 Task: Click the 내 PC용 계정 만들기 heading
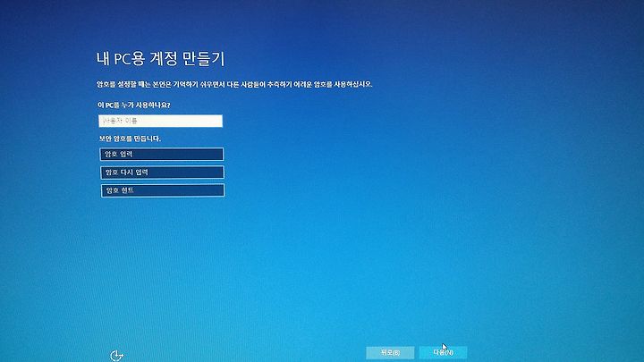click(x=161, y=59)
